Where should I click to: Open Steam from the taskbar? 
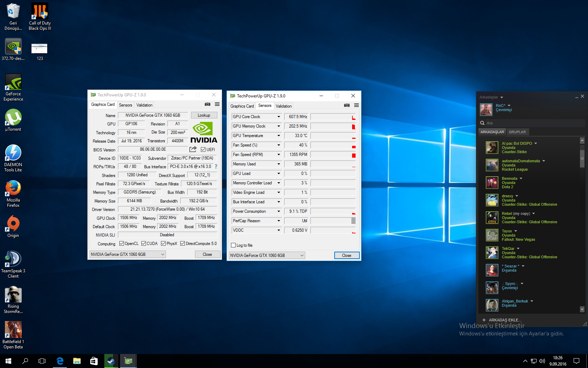(x=111, y=361)
